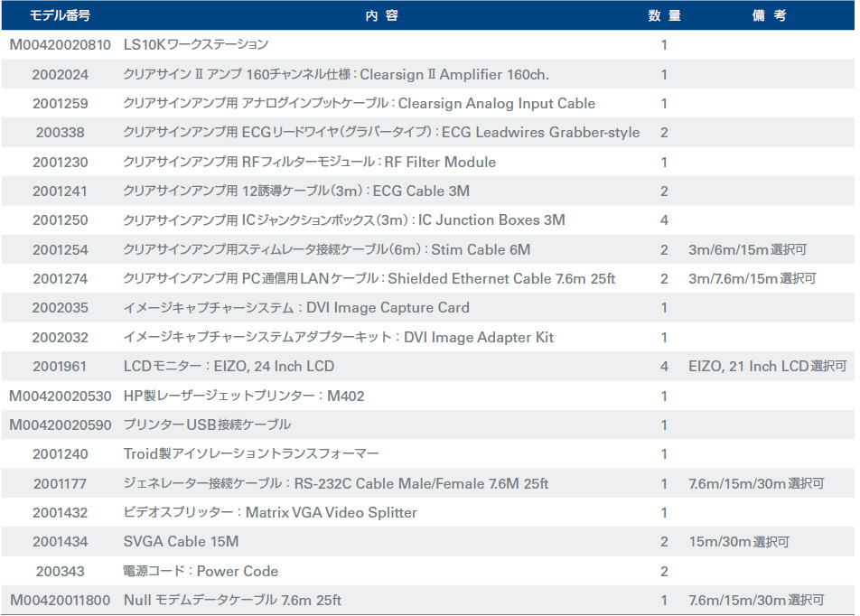Screen dimensions: 860x616
Task: Click the Clearsign II Amplifier 160ch. row text
Action: click(336, 74)
